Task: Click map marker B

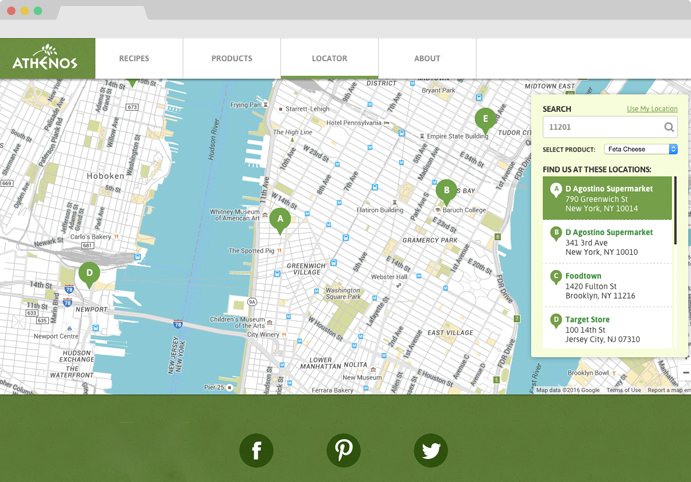Action: (x=446, y=192)
